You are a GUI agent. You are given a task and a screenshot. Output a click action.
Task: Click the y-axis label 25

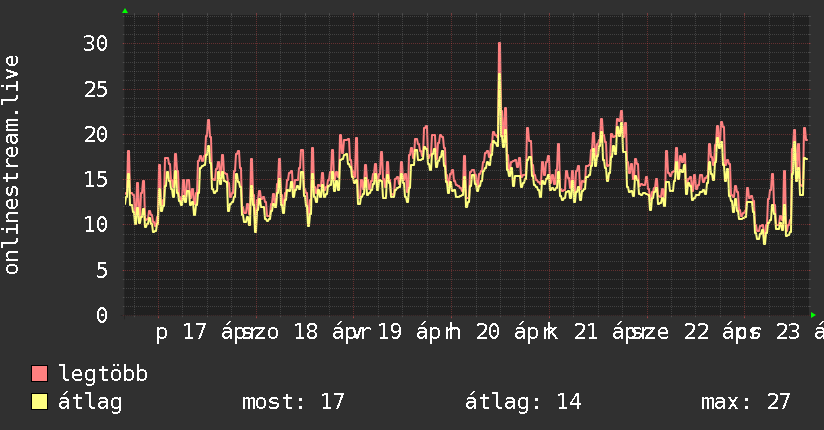[96, 89]
